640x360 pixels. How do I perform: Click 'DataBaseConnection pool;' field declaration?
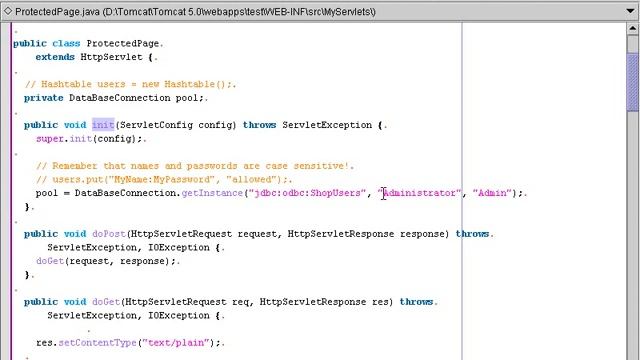coord(136,98)
